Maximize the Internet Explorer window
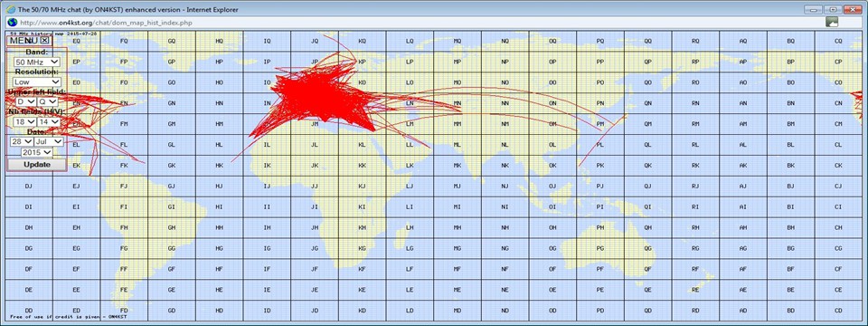Image resolution: width=868 pixels, height=326 pixels. (833, 9)
